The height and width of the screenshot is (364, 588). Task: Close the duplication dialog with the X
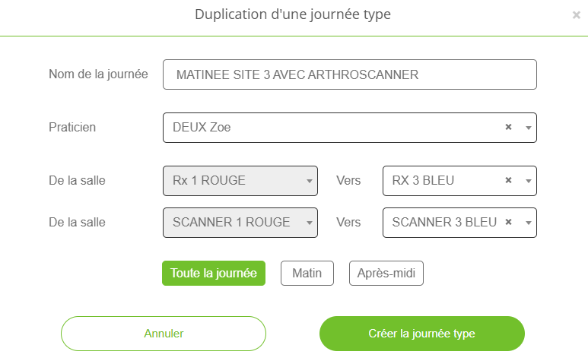click(x=576, y=14)
